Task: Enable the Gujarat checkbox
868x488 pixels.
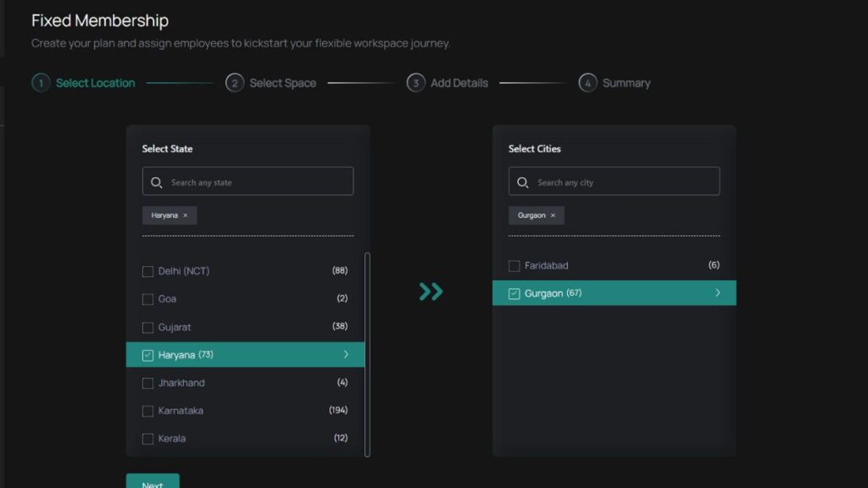Action: pos(147,328)
